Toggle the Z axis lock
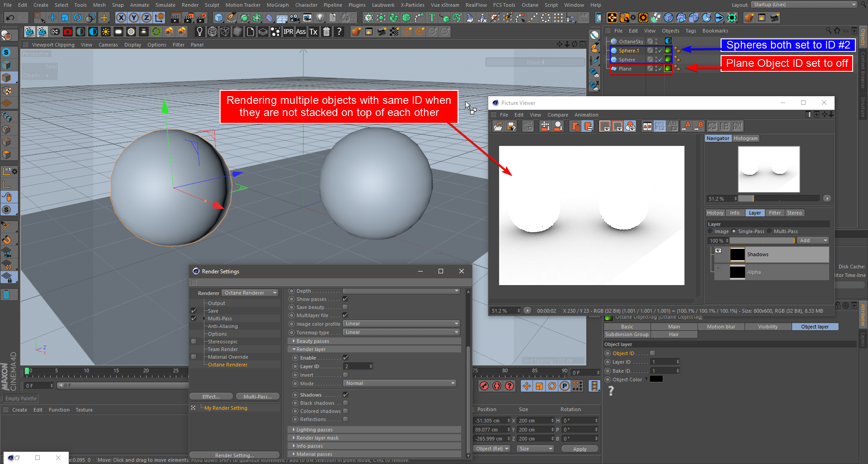 click(146, 18)
